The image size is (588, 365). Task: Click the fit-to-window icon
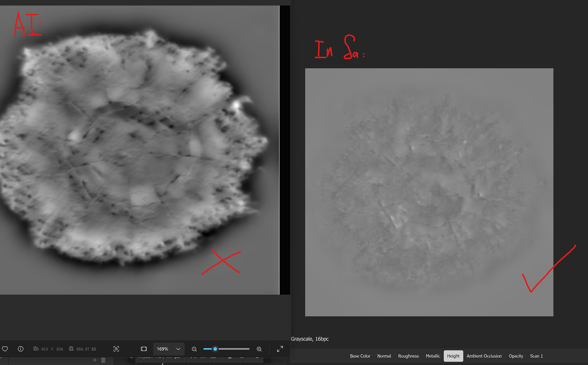[144, 349]
